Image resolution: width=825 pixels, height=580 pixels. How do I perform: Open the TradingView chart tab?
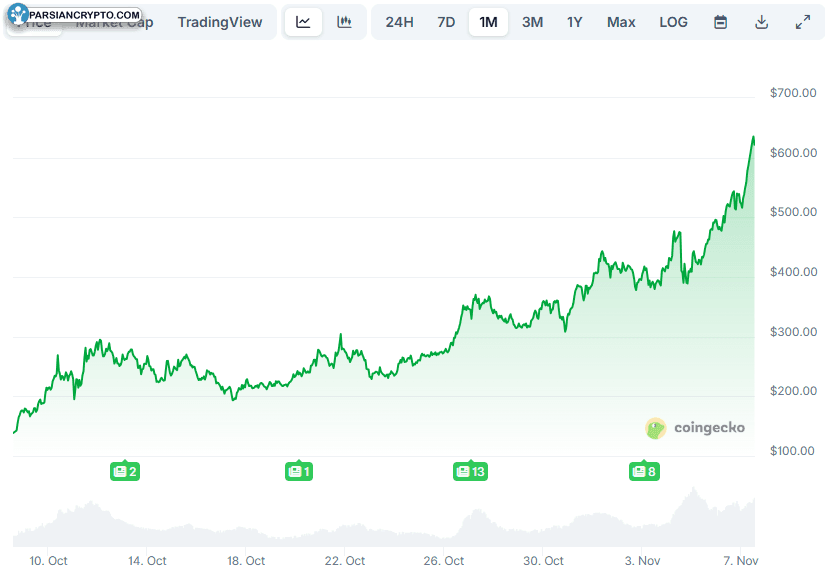(220, 22)
